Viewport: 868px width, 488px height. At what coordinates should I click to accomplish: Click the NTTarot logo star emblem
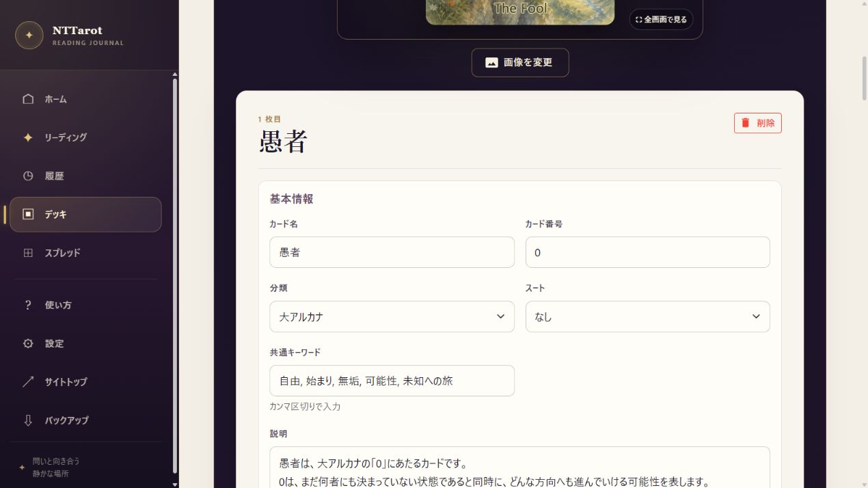pyautogui.click(x=29, y=36)
